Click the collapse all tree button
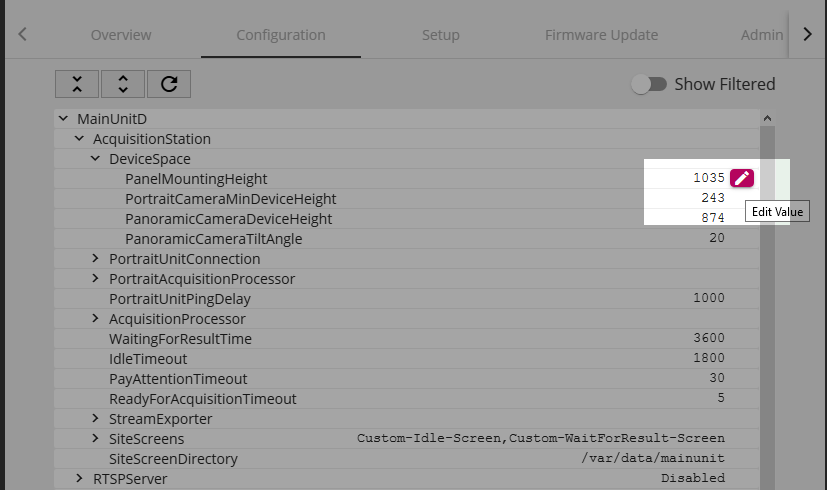The image size is (827, 490). [x=77, y=84]
